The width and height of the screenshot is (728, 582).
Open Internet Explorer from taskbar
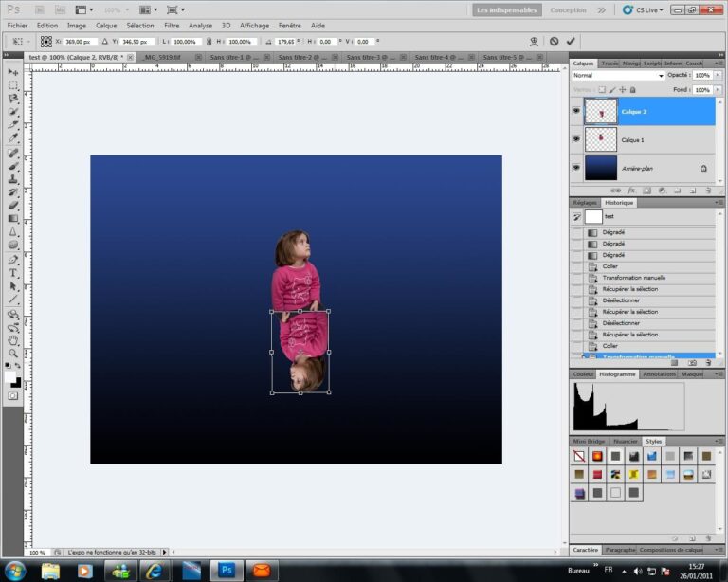[x=154, y=571]
